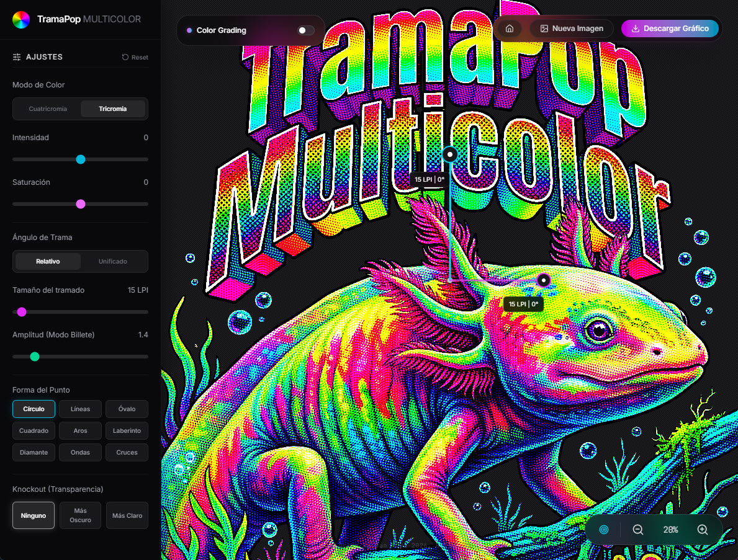Click the 'Ángulo de Trama' label
The width and height of the screenshot is (738, 560).
(x=42, y=238)
